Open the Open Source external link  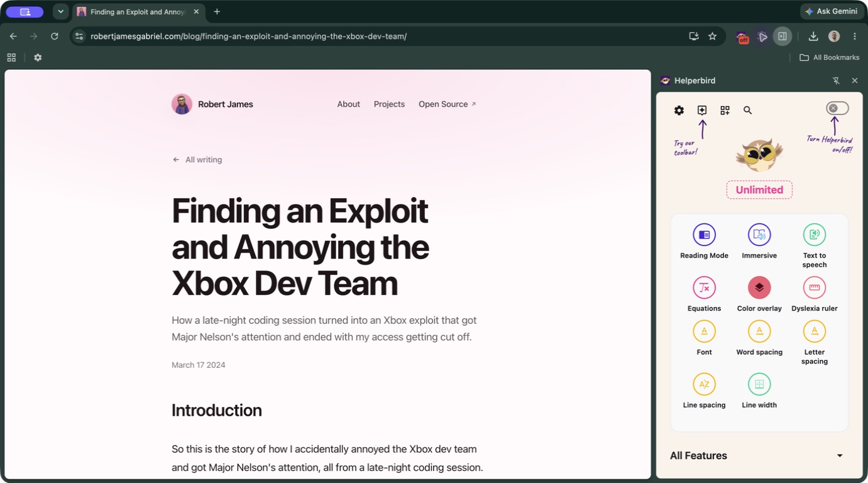[x=448, y=104]
